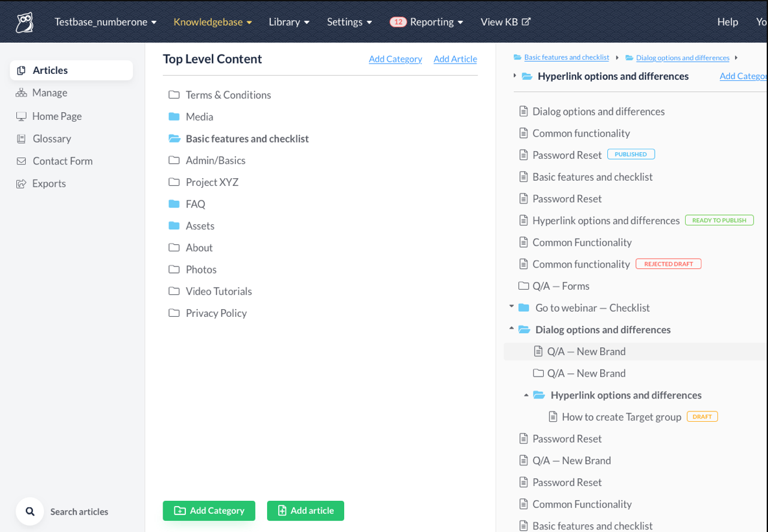
Task: Click the Contact Form envelope icon
Action: 21,161
